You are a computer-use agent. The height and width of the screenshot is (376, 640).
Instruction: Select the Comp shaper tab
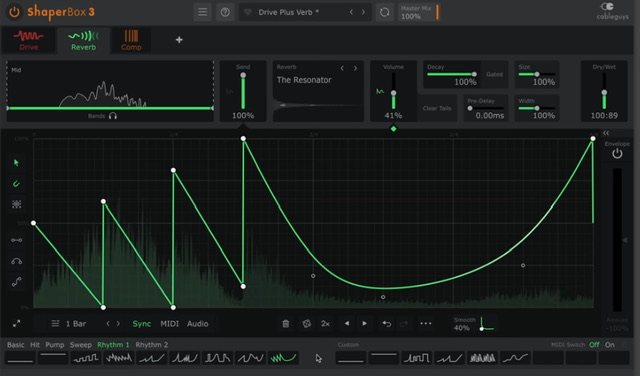(x=131, y=40)
